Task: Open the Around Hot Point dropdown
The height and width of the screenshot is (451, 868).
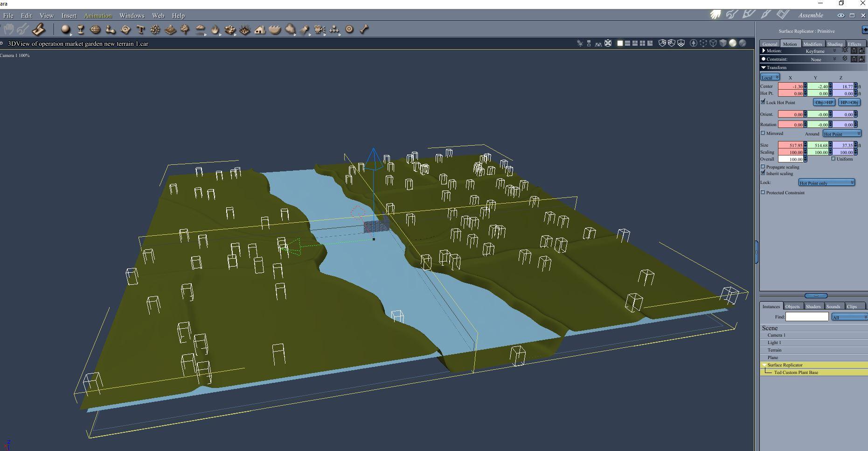Action: [x=842, y=134]
